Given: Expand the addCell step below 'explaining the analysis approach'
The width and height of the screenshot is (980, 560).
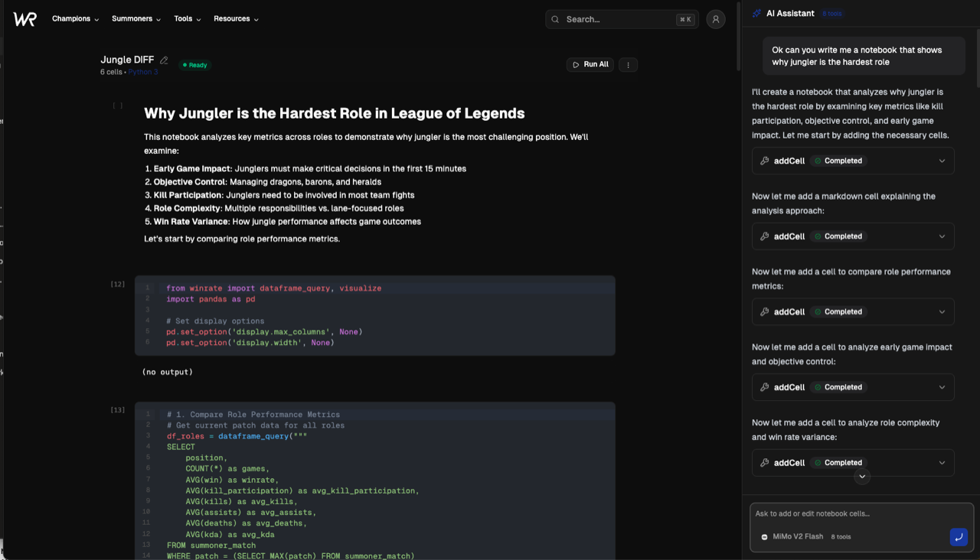Looking at the screenshot, I should [853, 236].
